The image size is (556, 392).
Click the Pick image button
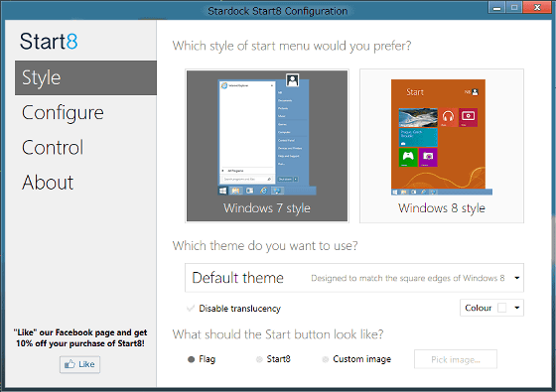456,359
